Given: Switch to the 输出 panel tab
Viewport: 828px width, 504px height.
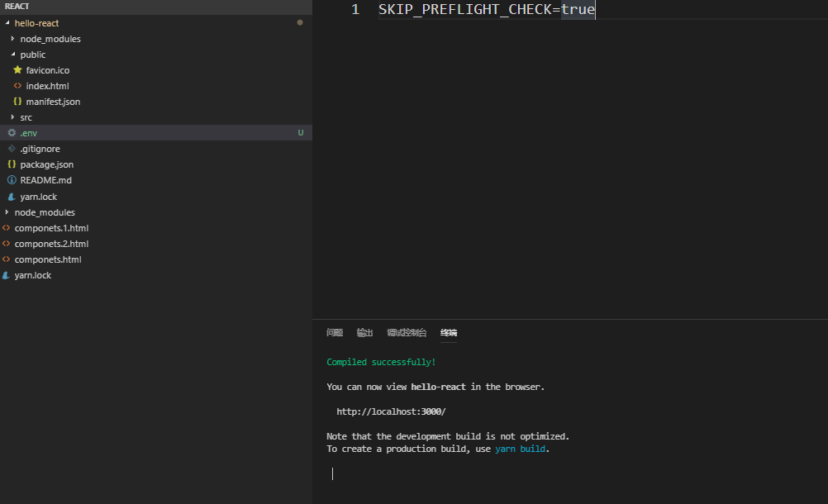Looking at the screenshot, I should click(x=364, y=332).
